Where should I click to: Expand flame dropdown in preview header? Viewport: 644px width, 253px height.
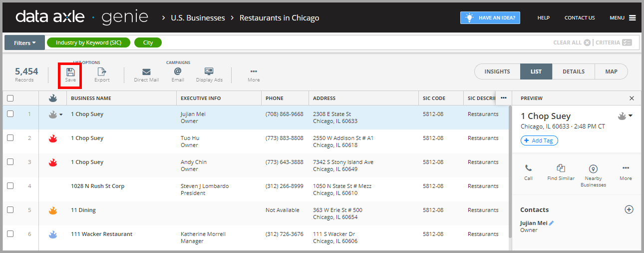[631, 115]
